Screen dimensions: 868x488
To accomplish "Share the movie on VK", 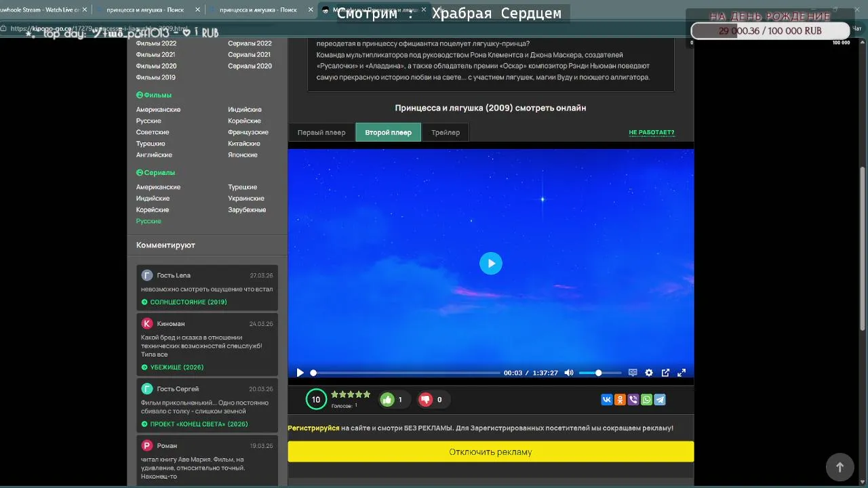I will click(607, 400).
